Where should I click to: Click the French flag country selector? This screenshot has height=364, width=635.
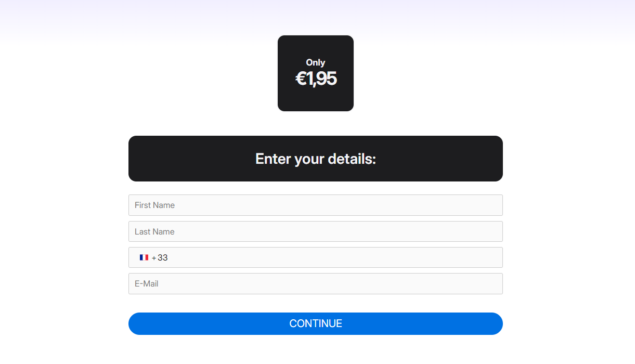pyautogui.click(x=144, y=257)
